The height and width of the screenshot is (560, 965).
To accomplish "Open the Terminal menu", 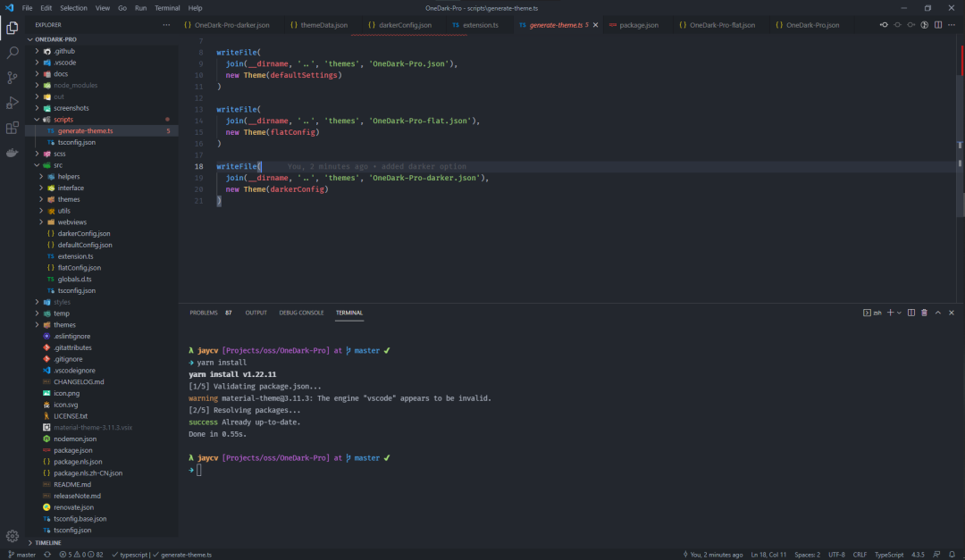I will [x=167, y=8].
